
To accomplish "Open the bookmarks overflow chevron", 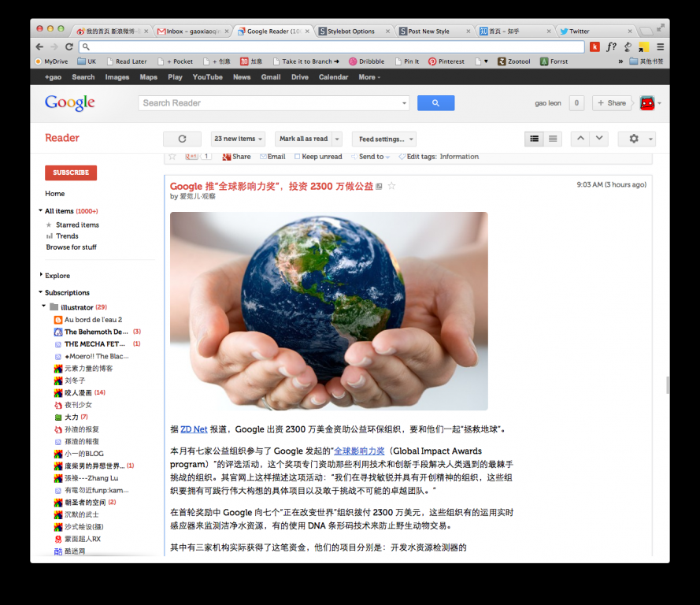I will (620, 61).
